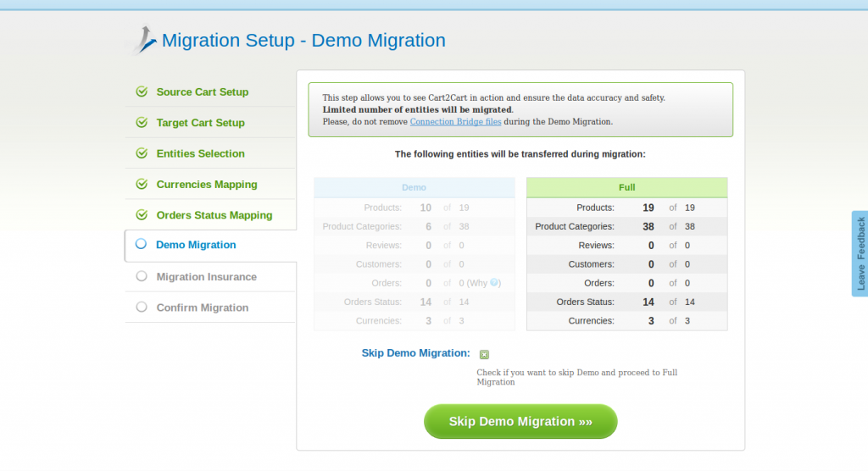This screenshot has width=868, height=471.
Task: Click the Source Cart Setup checkmark icon
Action: click(142, 91)
